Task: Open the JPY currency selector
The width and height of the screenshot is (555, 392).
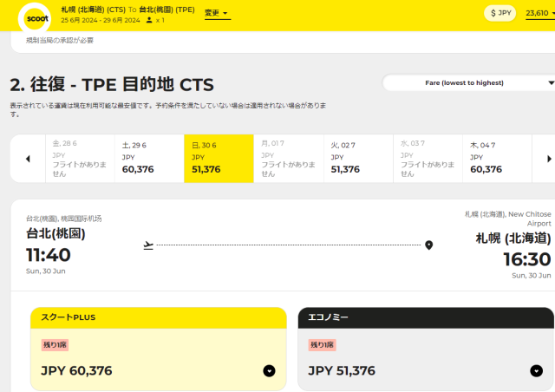Action: 500,13
